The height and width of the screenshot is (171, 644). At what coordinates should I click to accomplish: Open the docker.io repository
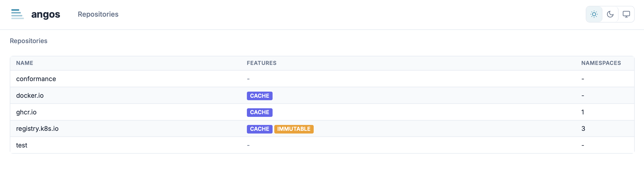[x=30, y=95]
